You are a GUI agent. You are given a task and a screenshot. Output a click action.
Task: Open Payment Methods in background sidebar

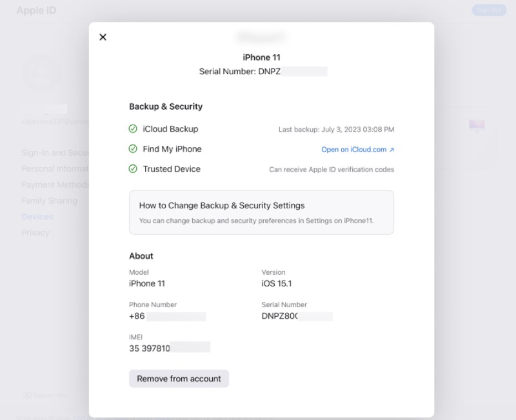pos(55,185)
